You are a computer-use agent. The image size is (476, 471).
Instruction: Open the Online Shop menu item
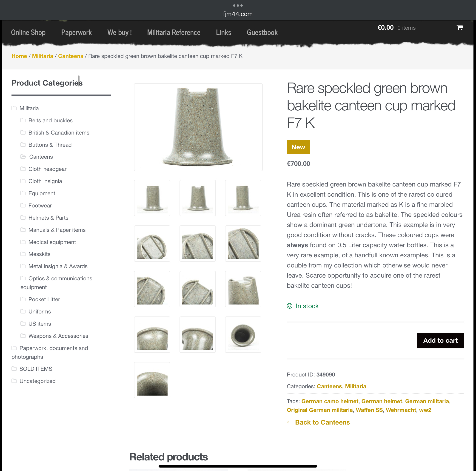click(x=28, y=32)
